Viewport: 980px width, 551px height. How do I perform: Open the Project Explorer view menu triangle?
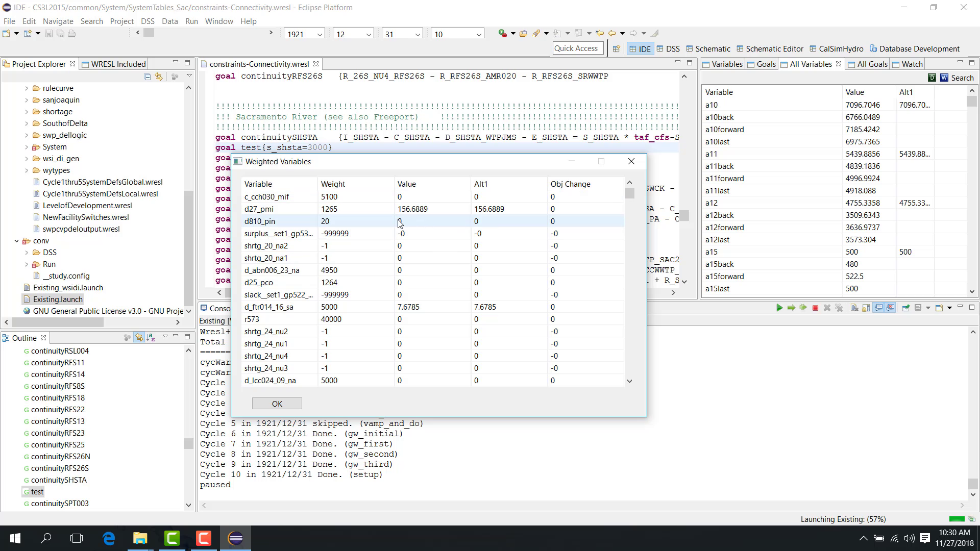[189, 76]
